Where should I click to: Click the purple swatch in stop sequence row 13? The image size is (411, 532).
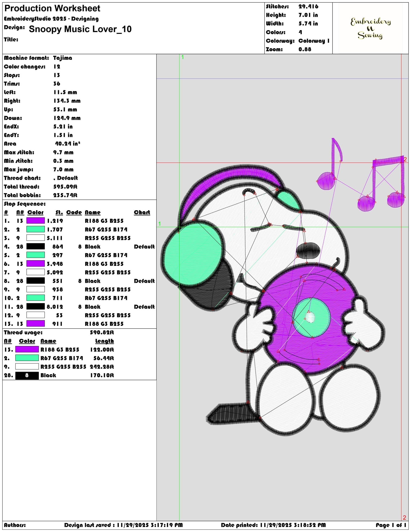(x=36, y=324)
